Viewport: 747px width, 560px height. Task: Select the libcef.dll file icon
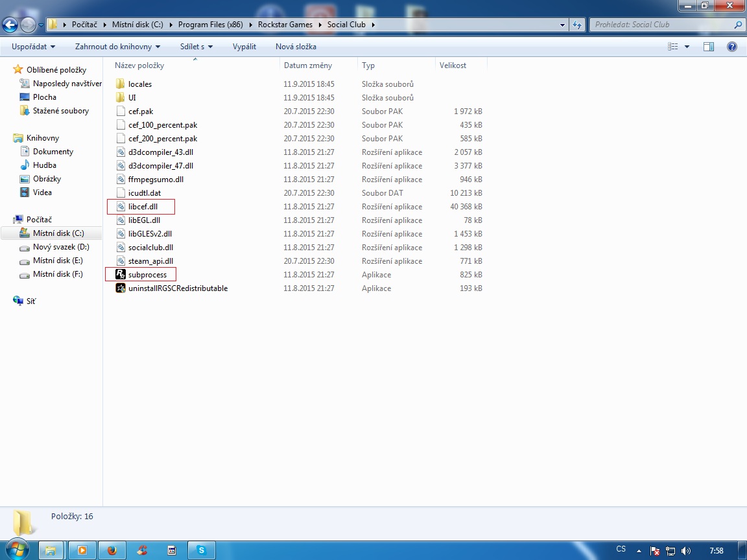[120, 207]
